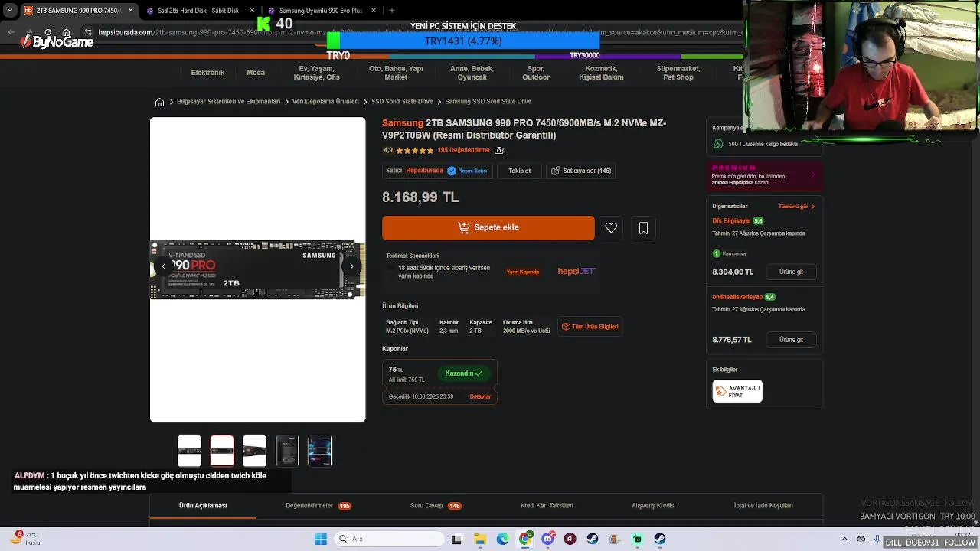Open the Premium banner chevron

(x=813, y=174)
